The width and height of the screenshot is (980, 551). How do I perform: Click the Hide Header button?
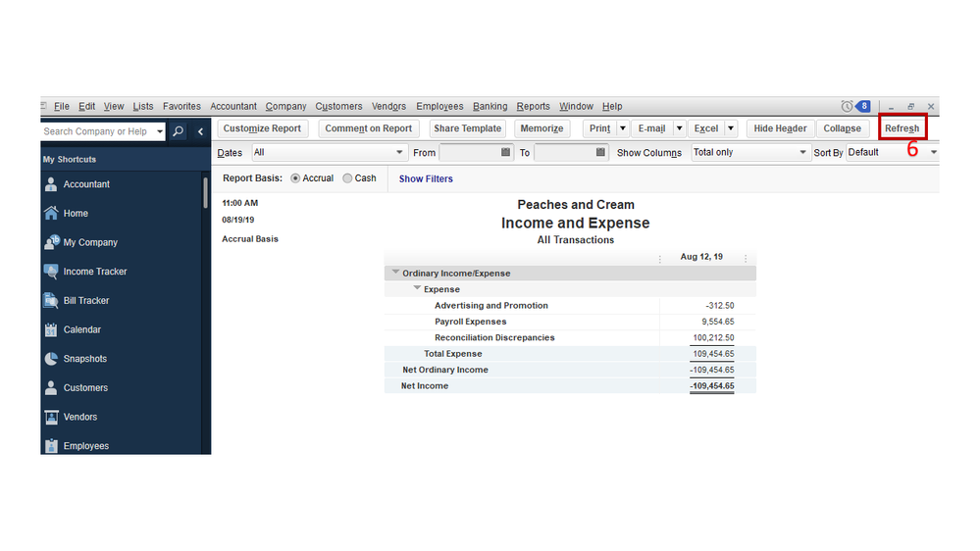point(780,128)
